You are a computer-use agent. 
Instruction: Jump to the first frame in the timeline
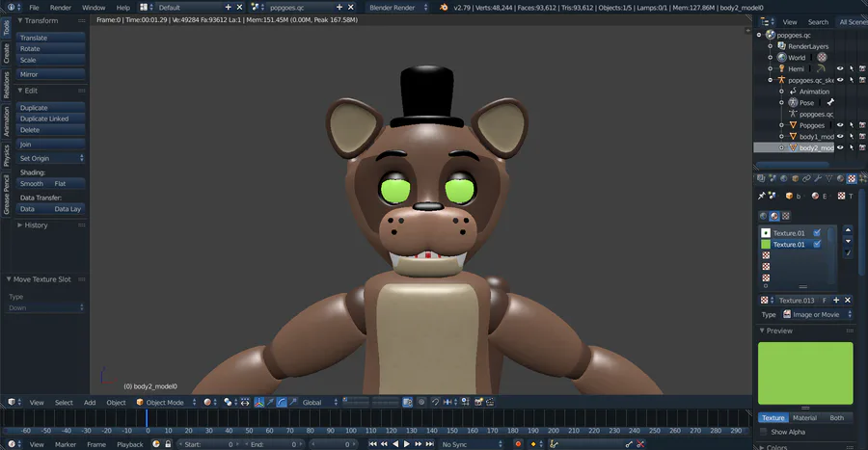pos(373,444)
